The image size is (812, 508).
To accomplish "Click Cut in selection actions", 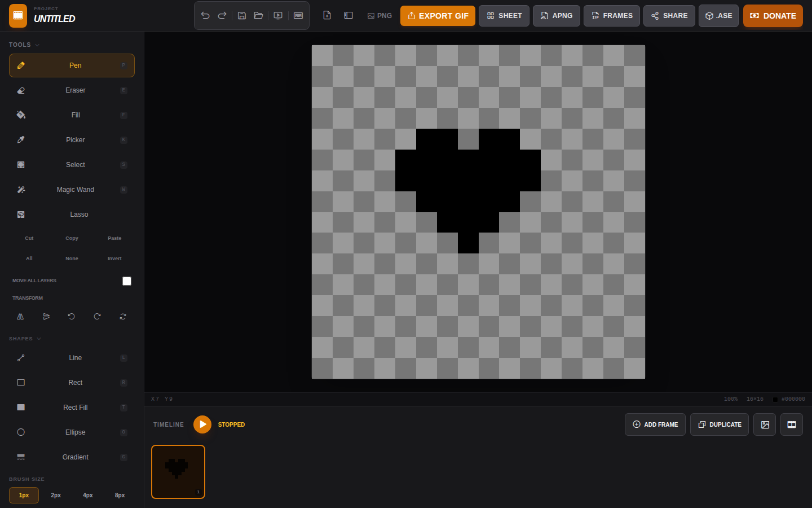I will [x=29, y=238].
